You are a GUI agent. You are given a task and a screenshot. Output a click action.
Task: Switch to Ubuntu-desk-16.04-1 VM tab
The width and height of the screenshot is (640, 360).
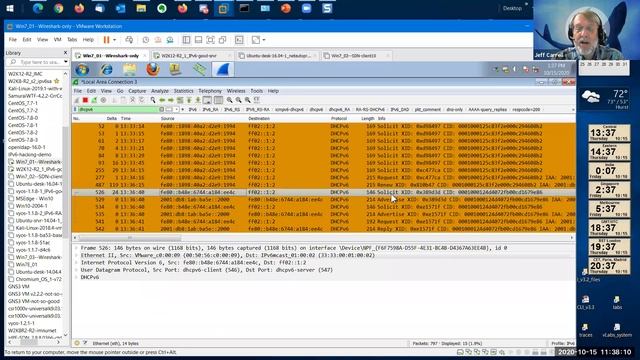pyautogui.click(x=277, y=56)
